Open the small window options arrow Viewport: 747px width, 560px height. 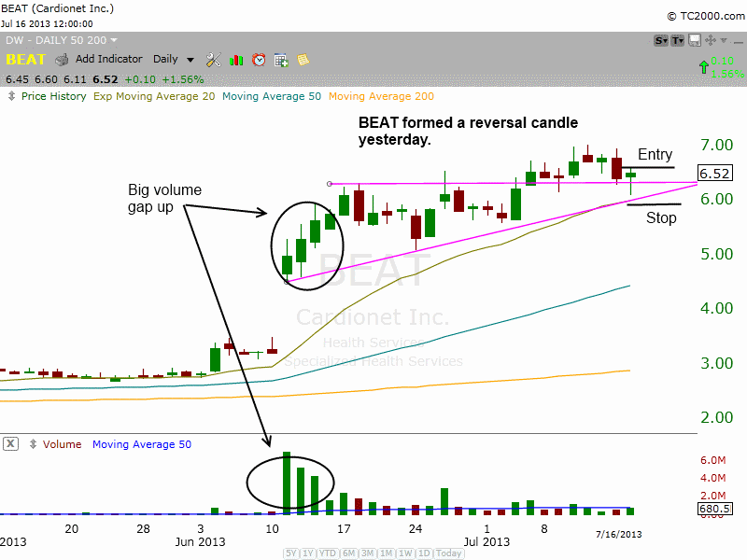[x=724, y=40]
